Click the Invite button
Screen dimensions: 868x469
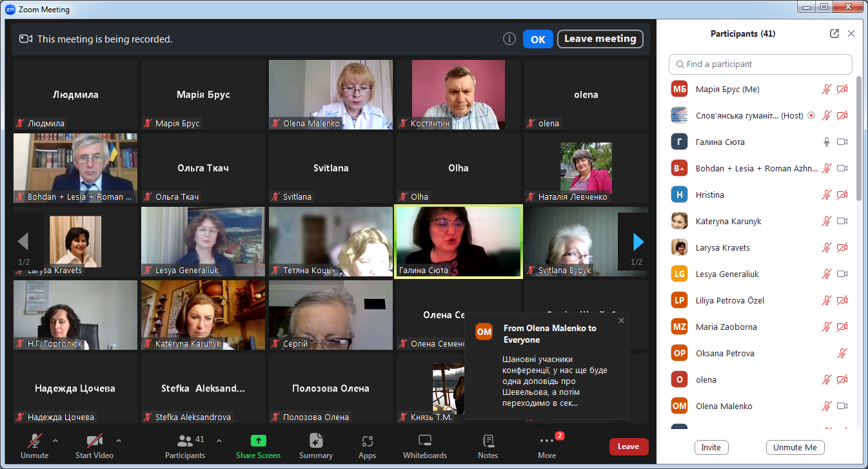711,447
